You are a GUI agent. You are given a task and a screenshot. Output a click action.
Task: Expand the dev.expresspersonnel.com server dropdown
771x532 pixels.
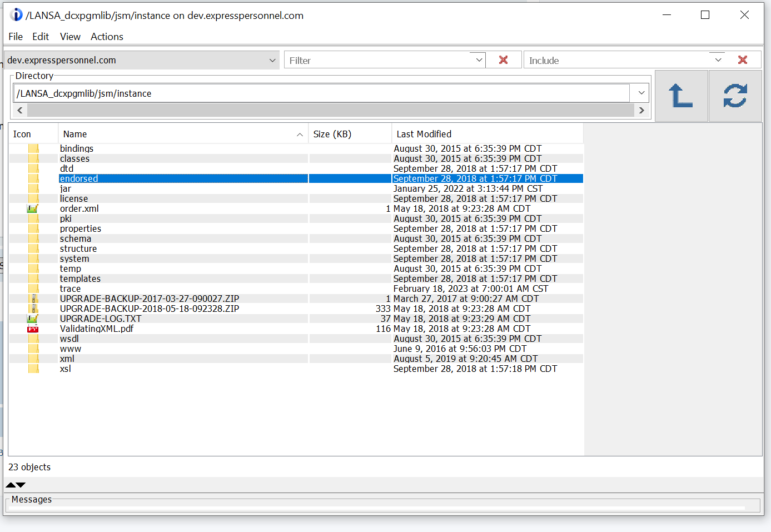point(272,60)
